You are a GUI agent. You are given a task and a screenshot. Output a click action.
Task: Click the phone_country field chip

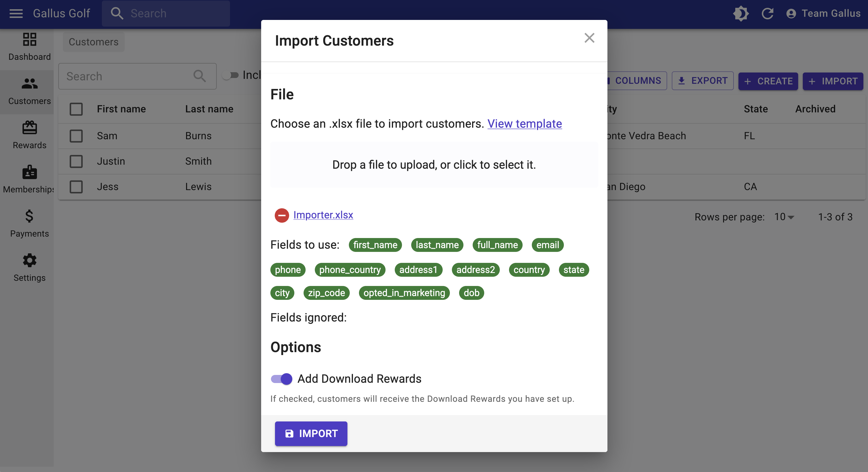350,270
